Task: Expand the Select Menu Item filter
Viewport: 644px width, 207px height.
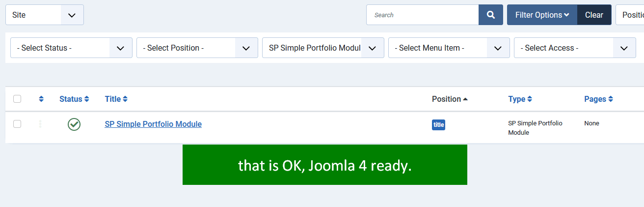Action: [449, 48]
